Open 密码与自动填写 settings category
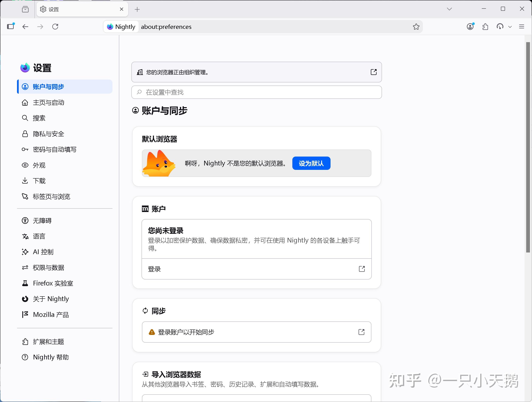532x402 pixels. click(65, 150)
